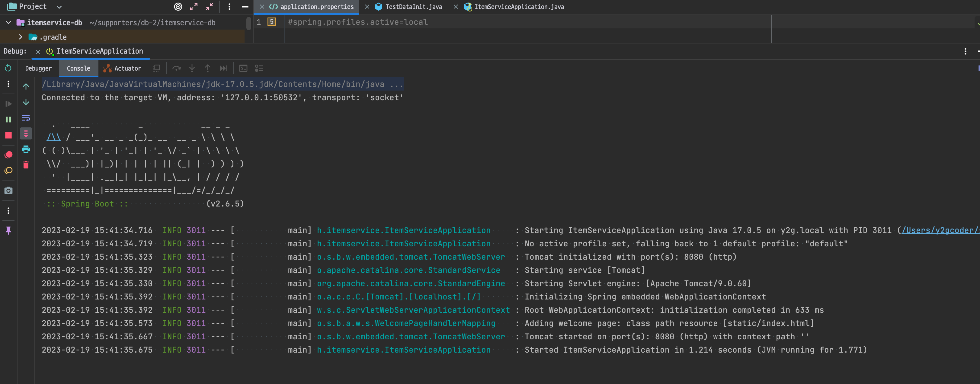The image size is (980, 384).
Task: Click the 'o.s.b.a.w.s.WelcomePageHandlerMapping' logger name
Action: 406,323
